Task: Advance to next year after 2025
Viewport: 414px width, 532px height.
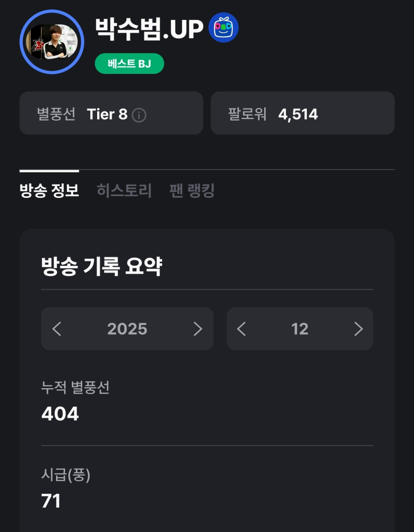Action: 197,329
